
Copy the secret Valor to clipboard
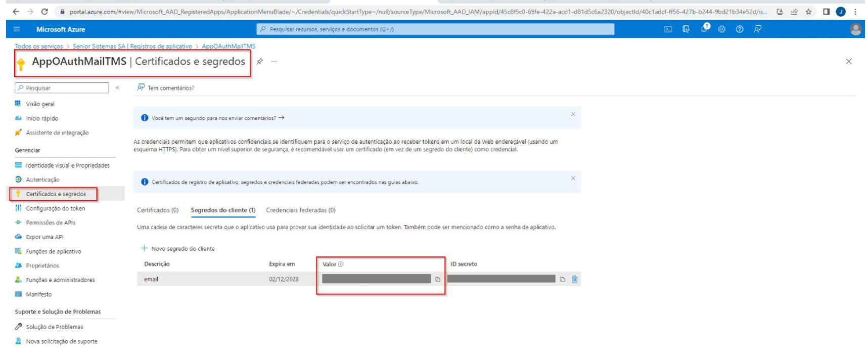click(438, 279)
